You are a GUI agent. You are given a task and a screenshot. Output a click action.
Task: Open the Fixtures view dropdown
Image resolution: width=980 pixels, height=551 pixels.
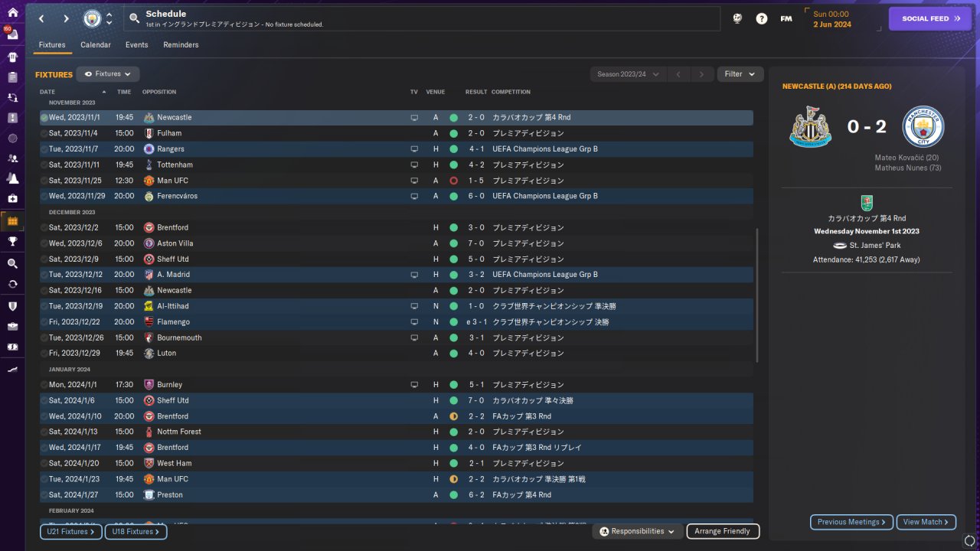(108, 74)
